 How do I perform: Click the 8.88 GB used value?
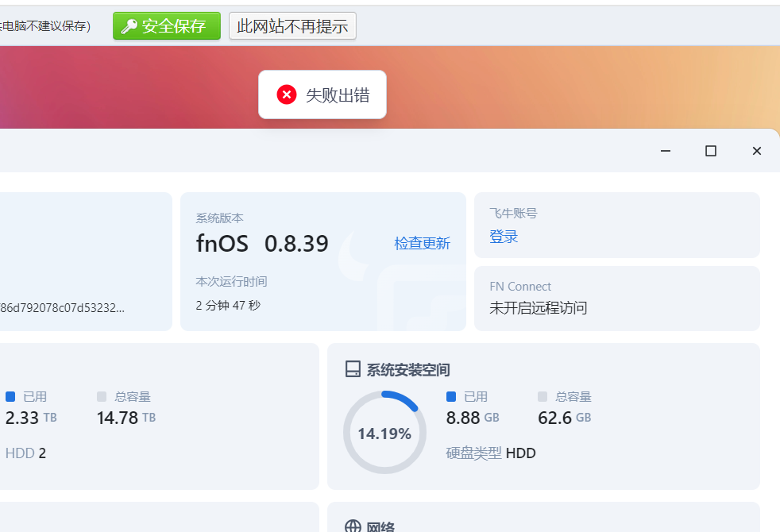[473, 418]
